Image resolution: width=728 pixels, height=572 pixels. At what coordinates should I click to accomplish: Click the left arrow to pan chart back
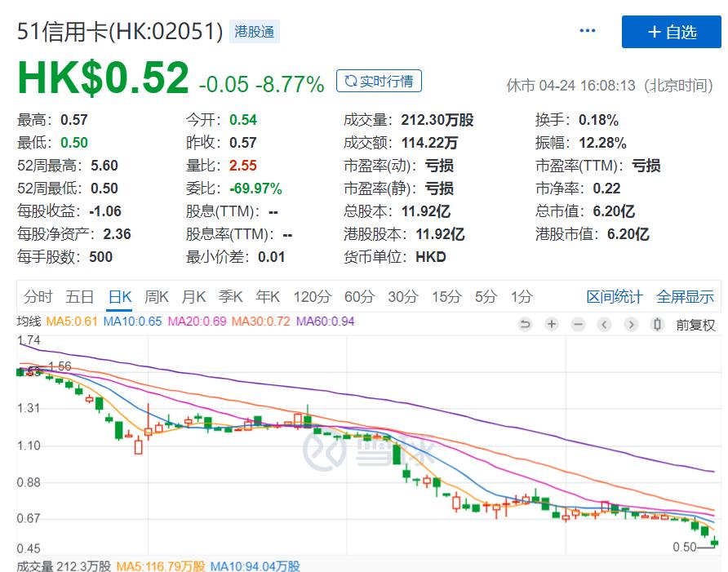[604, 324]
